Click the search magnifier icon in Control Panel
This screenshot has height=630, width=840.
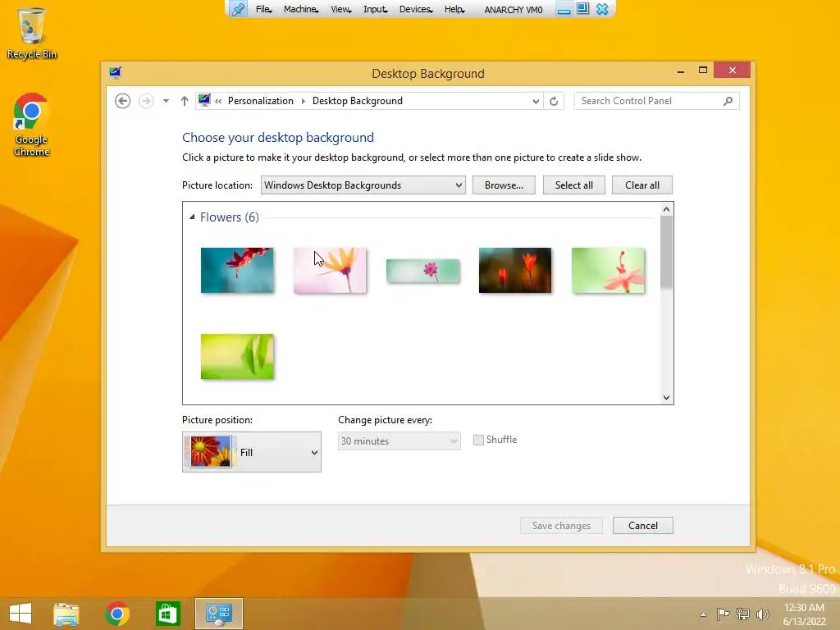click(728, 101)
